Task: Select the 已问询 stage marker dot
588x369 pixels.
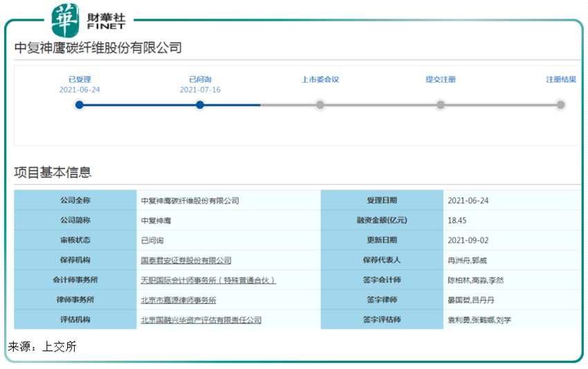Action: (200, 105)
